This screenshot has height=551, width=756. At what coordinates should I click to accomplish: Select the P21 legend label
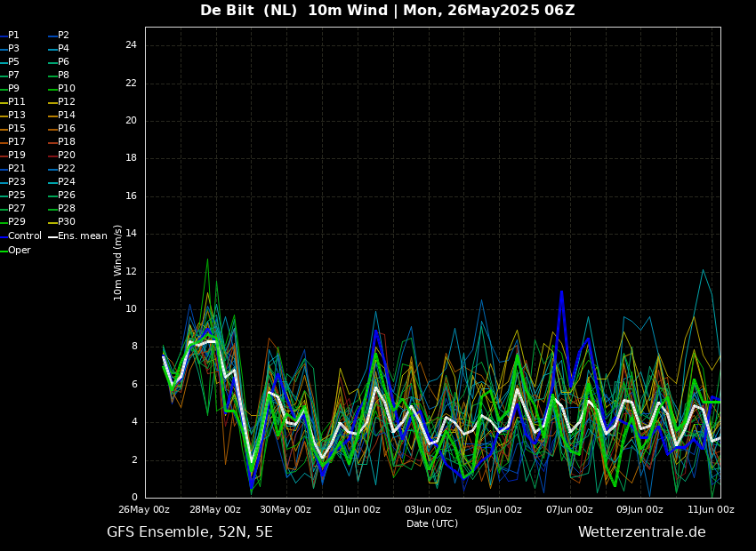16,169
